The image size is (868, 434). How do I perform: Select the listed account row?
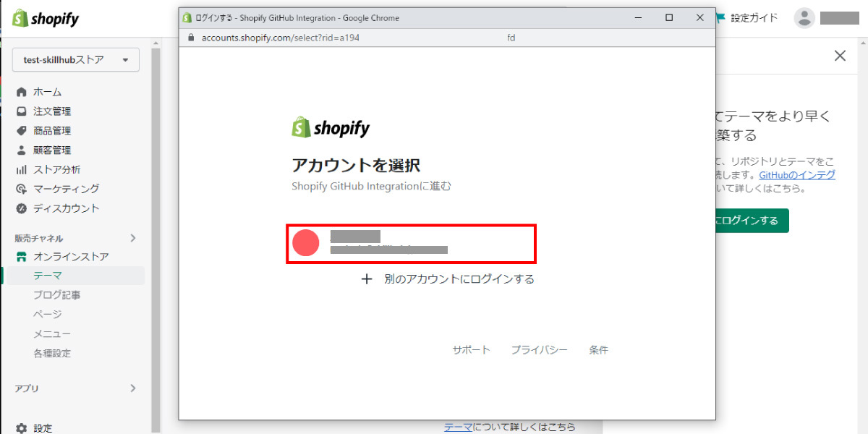tap(412, 244)
